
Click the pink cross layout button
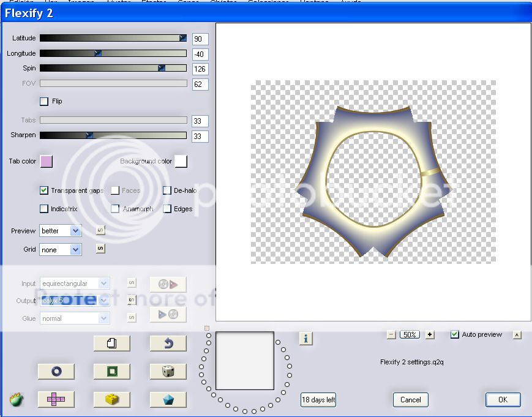point(56,399)
